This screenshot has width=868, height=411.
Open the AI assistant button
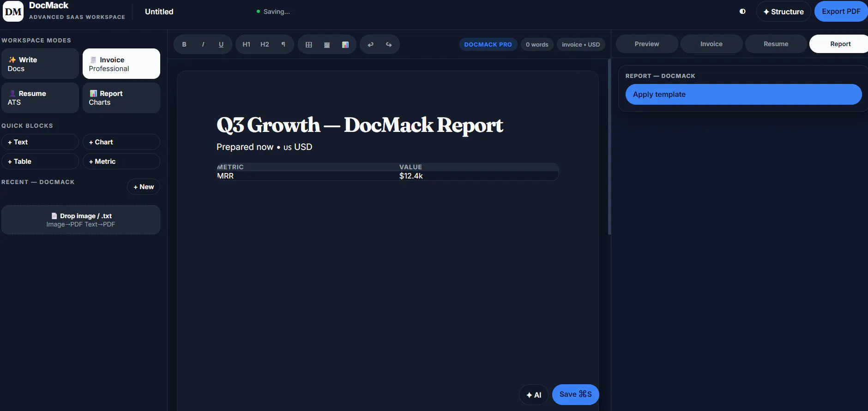(x=534, y=395)
